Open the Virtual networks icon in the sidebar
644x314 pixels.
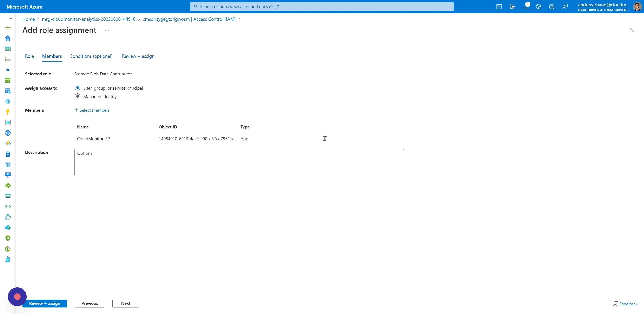(x=8, y=207)
